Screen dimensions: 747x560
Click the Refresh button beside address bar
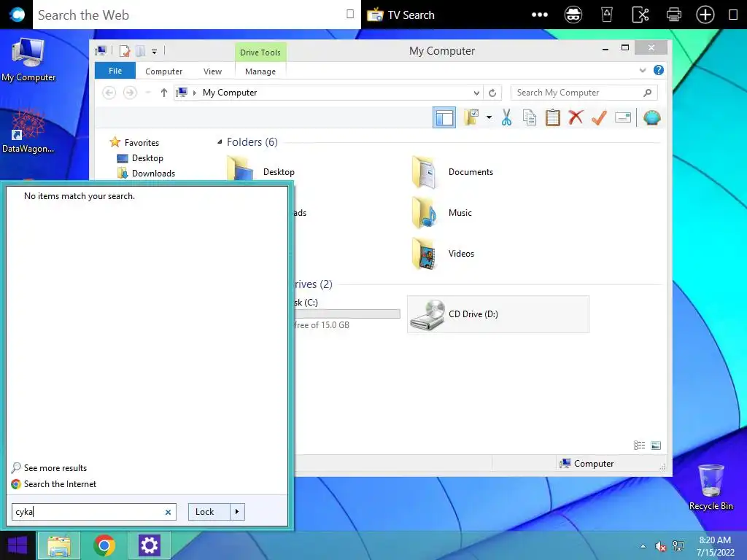click(492, 93)
